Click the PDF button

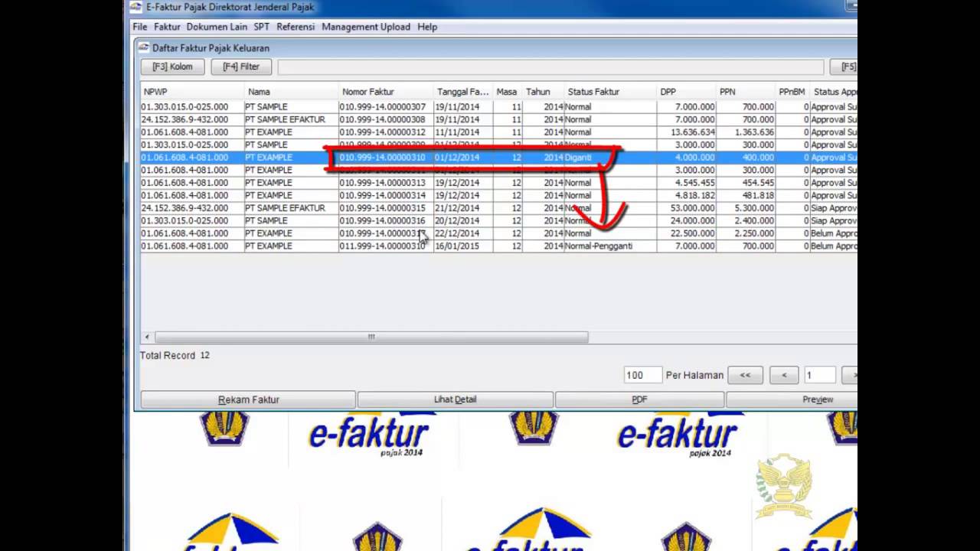[x=639, y=399]
